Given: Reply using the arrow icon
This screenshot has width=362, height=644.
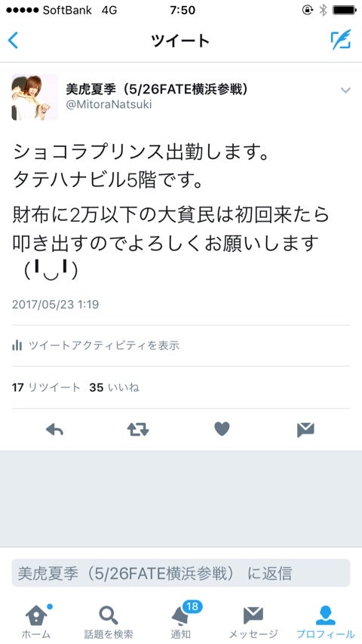Looking at the screenshot, I should coord(54,430).
